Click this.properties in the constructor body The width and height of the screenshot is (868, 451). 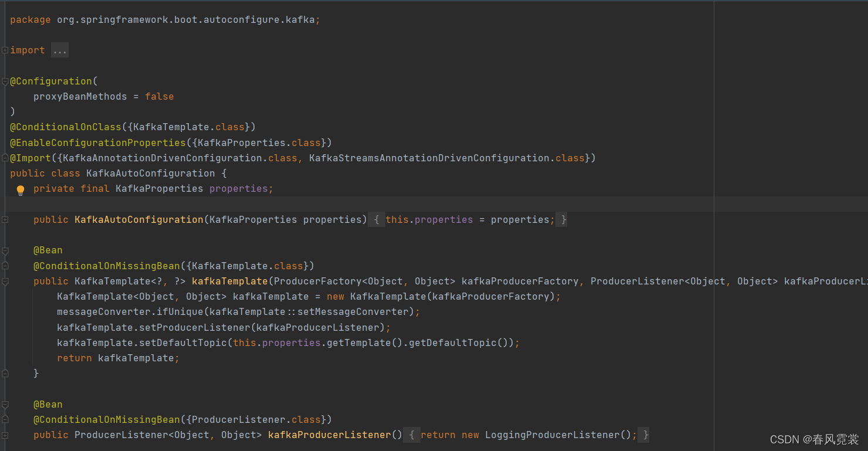point(429,219)
